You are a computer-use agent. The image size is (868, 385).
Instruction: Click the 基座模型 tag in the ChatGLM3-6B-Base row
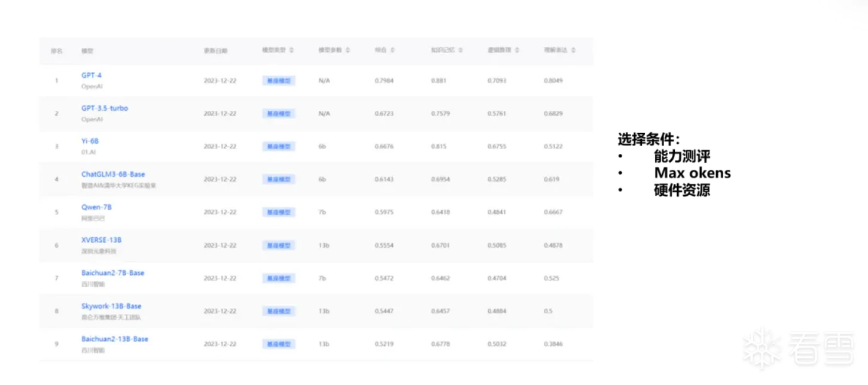point(279,179)
